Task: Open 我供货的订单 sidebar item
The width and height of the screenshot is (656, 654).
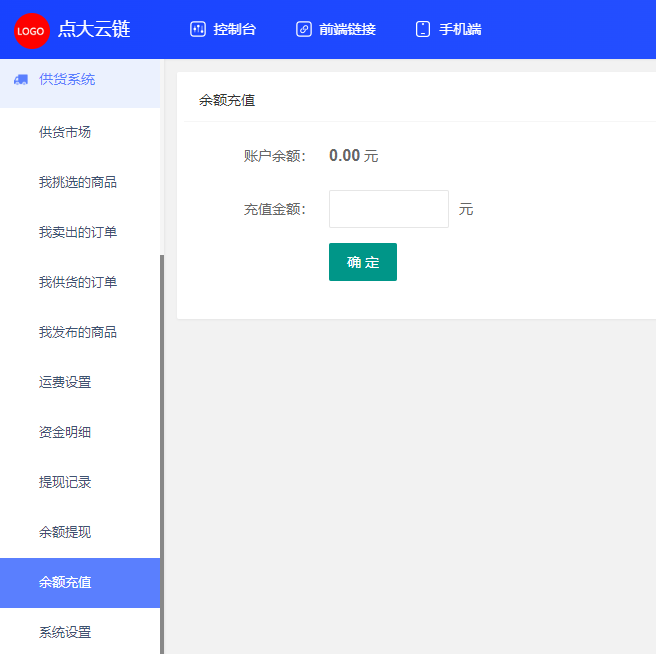Action: tap(80, 282)
